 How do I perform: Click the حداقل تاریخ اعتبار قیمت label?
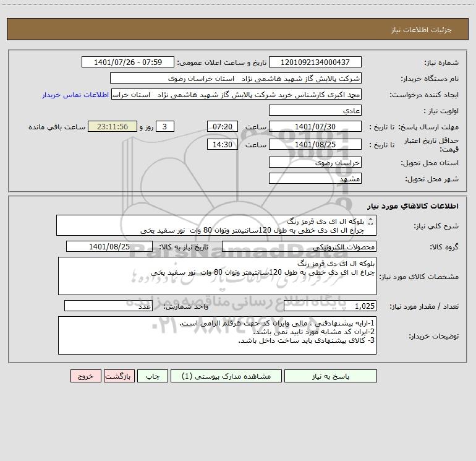[431, 145]
